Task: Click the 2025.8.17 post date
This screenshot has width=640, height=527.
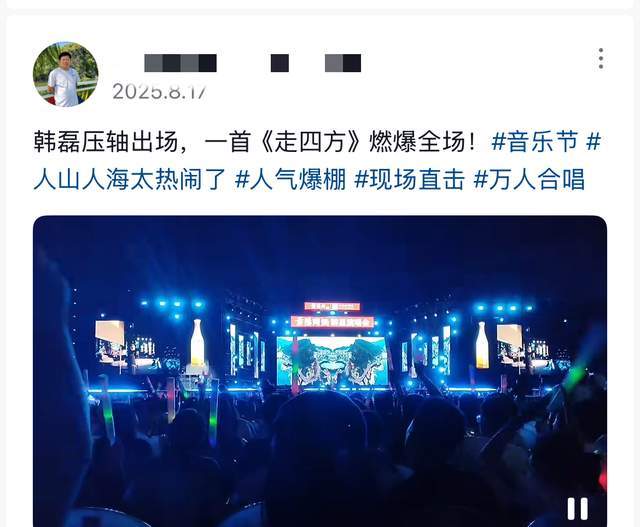Action: coord(160,91)
